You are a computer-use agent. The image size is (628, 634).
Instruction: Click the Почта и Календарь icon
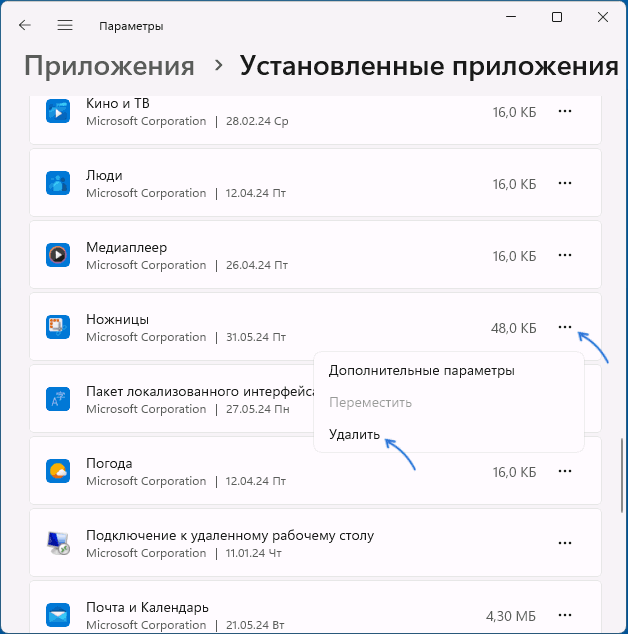coord(58,615)
